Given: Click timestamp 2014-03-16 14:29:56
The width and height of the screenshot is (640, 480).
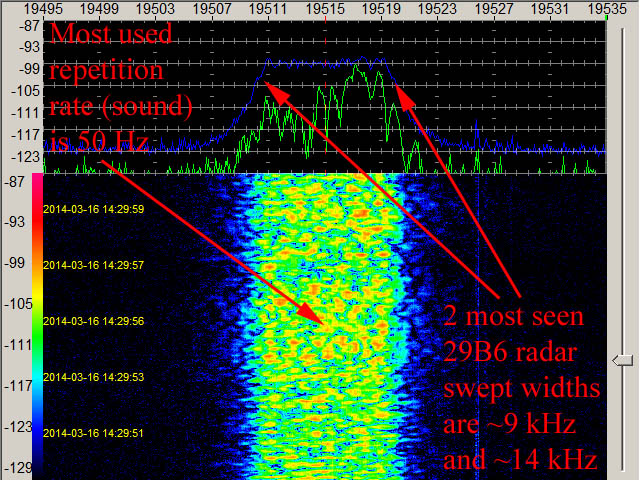Looking at the screenshot, I should coord(93,321).
